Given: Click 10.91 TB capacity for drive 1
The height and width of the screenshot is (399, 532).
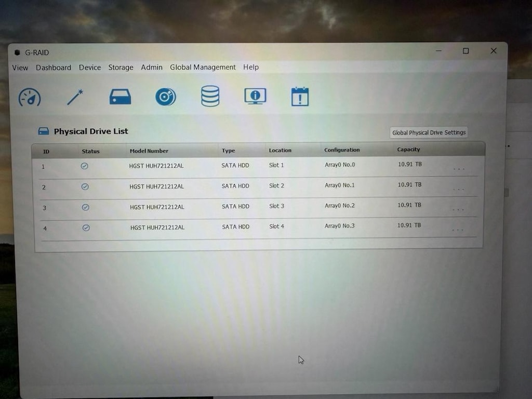Looking at the screenshot, I should tap(410, 164).
